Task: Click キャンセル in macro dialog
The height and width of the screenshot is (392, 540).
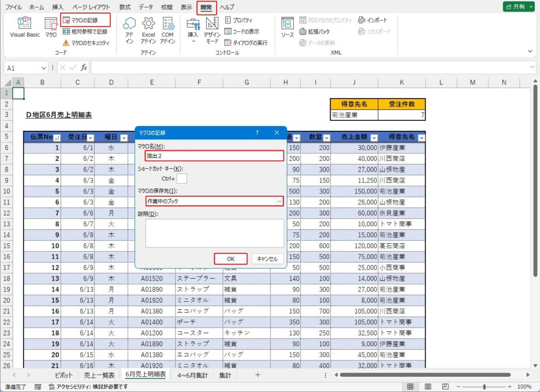Action: [x=267, y=259]
